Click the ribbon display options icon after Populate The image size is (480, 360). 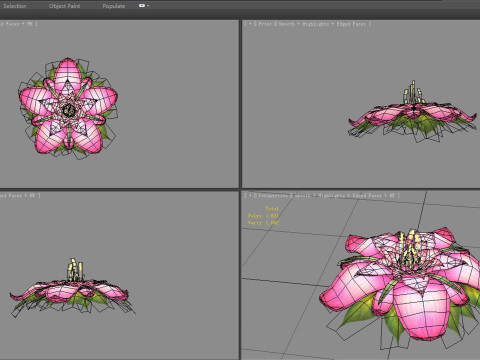tap(142, 6)
